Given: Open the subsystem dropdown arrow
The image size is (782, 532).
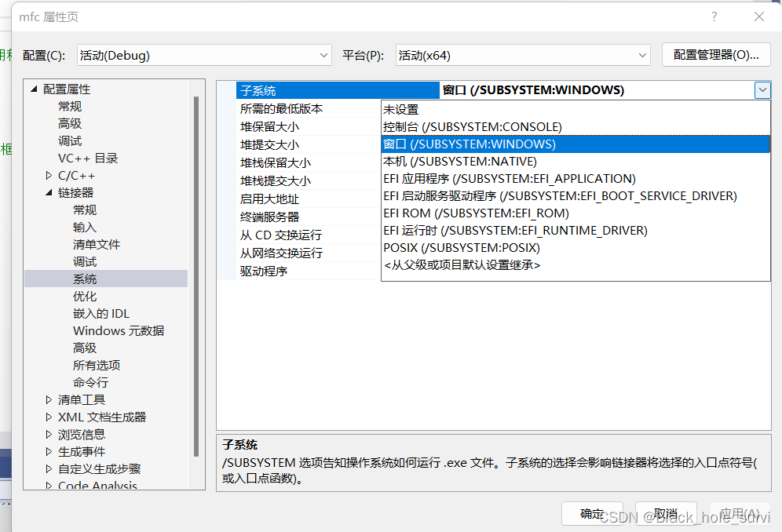Looking at the screenshot, I should coord(762,89).
